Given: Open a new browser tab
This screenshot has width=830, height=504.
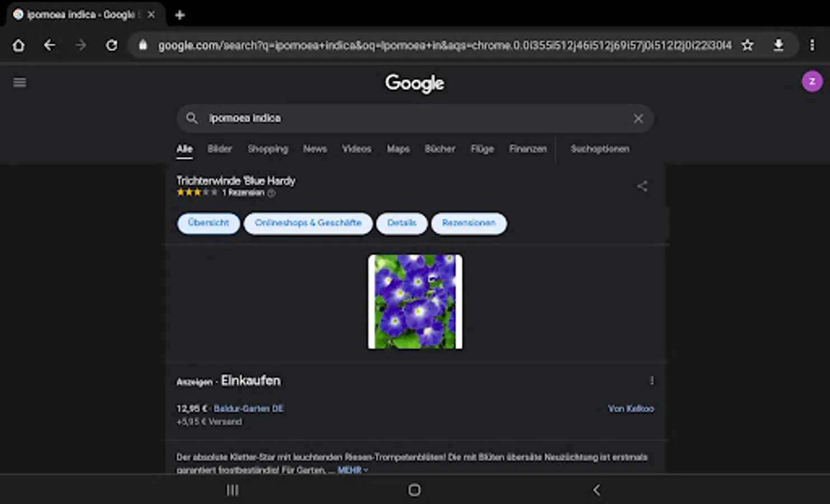Looking at the screenshot, I should click(180, 15).
